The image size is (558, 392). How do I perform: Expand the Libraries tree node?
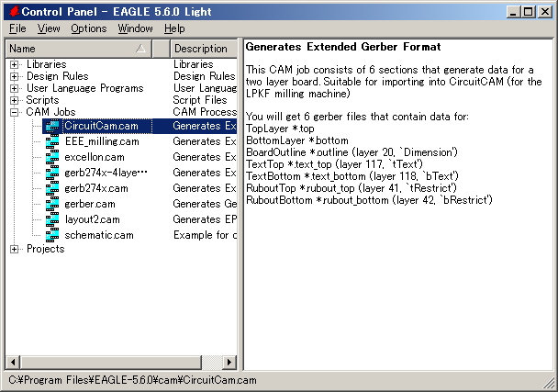coord(14,64)
